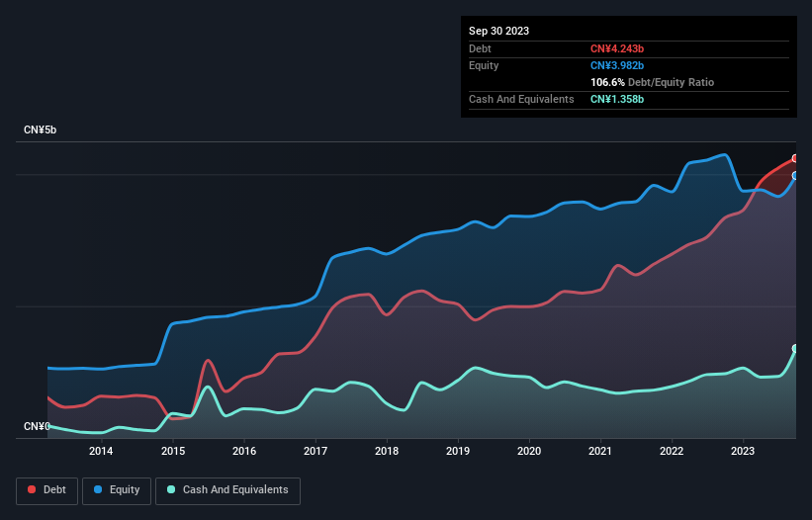Select the 2018 x-axis label

(387, 451)
